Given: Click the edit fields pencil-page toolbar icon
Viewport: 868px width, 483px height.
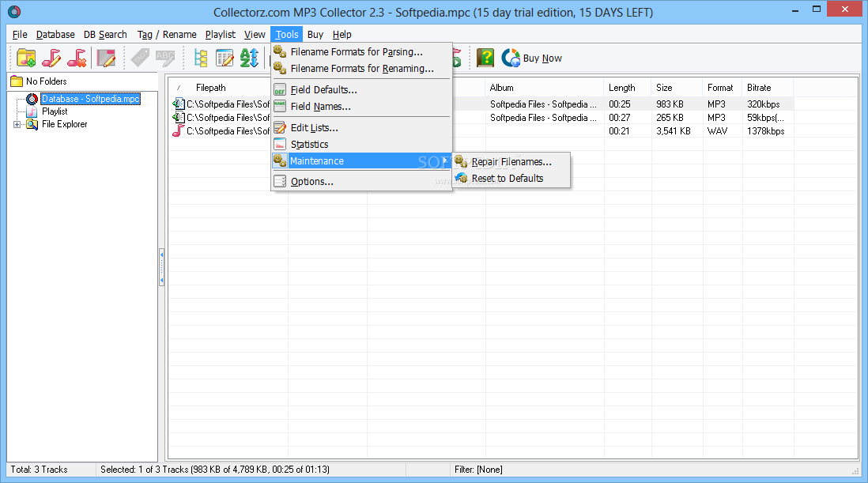Looking at the screenshot, I should (x=106, y=58).
